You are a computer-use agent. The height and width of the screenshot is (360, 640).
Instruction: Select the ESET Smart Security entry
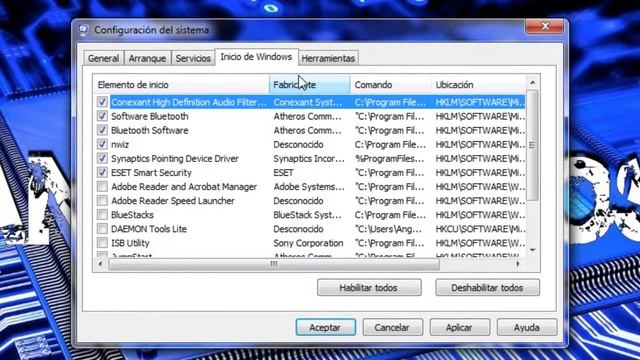[151, 173]
